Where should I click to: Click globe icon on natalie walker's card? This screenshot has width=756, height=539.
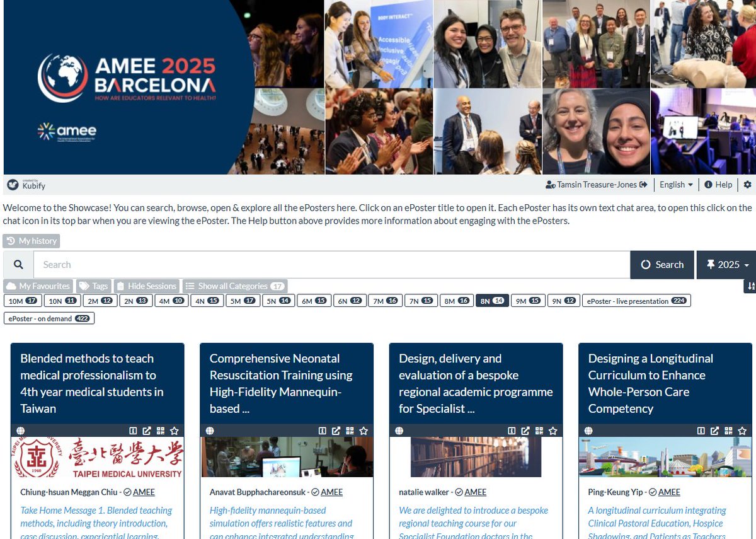399,431
